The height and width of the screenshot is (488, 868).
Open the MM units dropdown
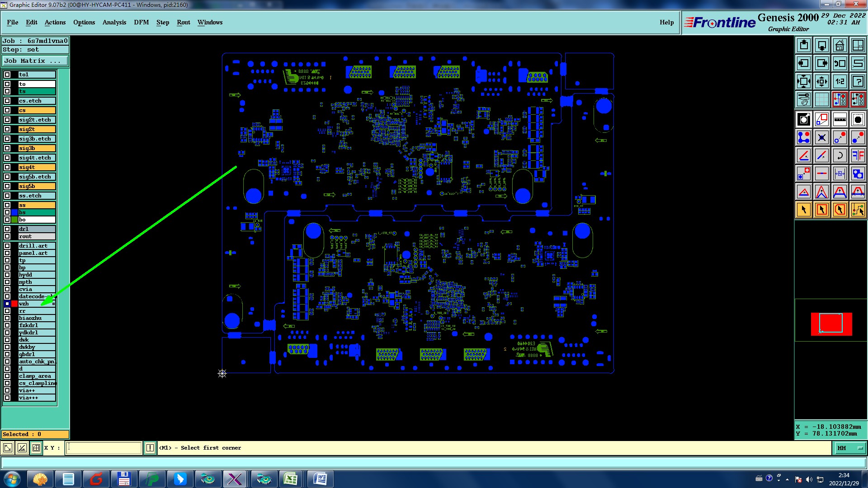tap(850, 448)
